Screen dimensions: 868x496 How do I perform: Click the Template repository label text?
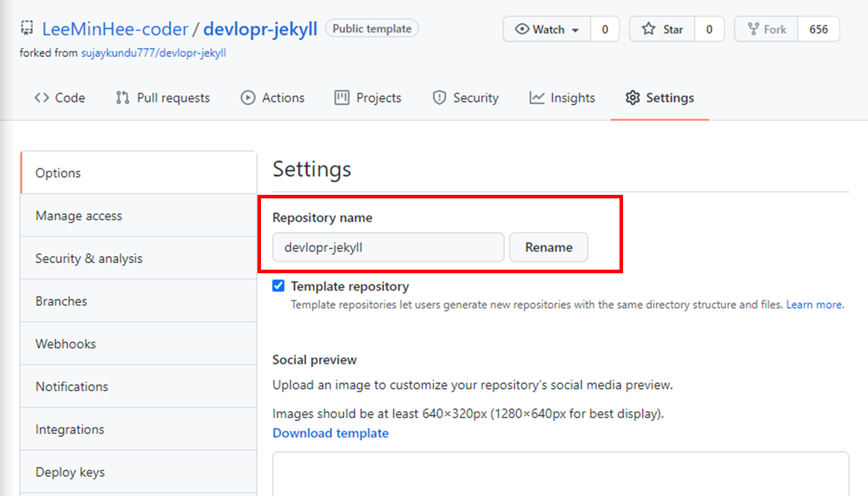(x=350, y=286)
